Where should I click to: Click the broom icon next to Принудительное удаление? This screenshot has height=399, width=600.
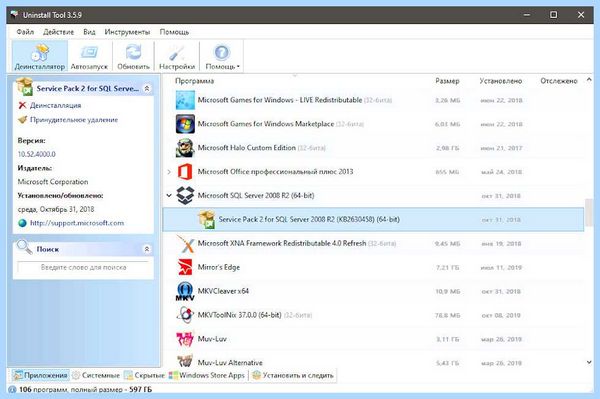(22, 120)
